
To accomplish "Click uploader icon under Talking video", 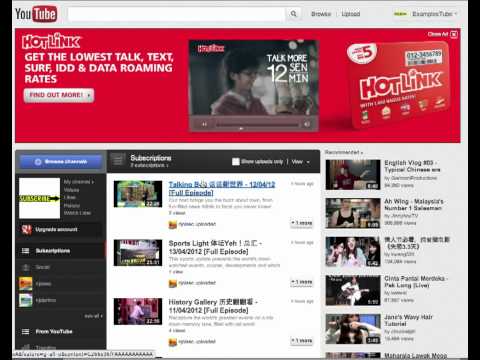I will click(172, 224).
